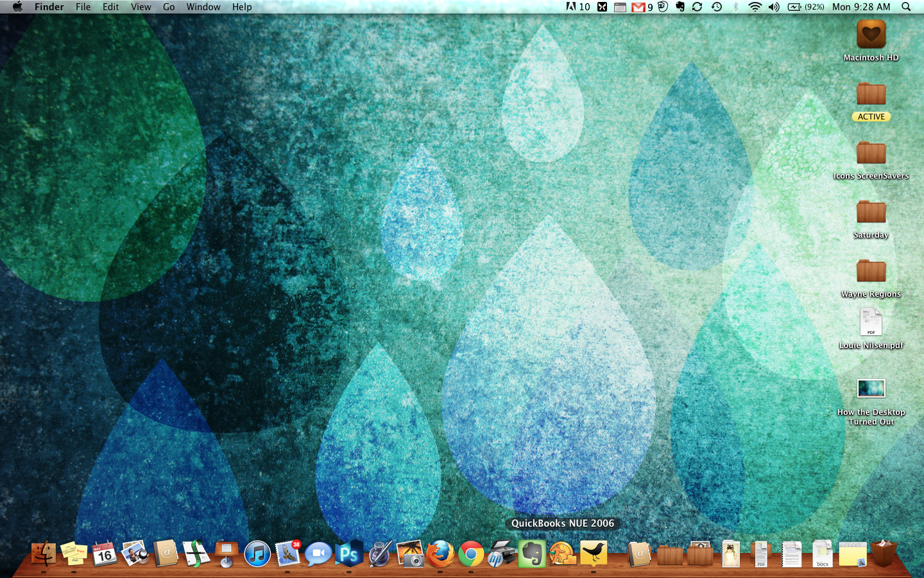
Task: Open Spotlight search magnifying glass
Action: 906,7
